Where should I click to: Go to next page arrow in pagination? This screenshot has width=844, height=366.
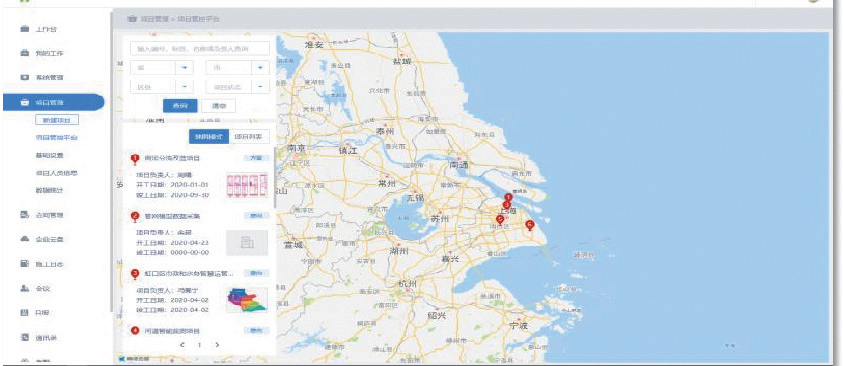[x=217, y=344]
